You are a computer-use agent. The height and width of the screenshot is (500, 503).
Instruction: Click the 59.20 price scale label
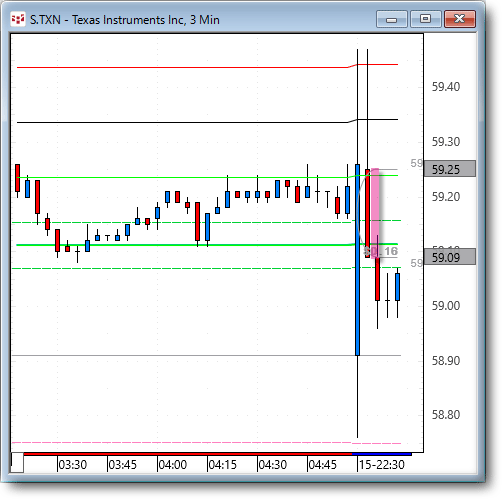(x=446, y=197)
